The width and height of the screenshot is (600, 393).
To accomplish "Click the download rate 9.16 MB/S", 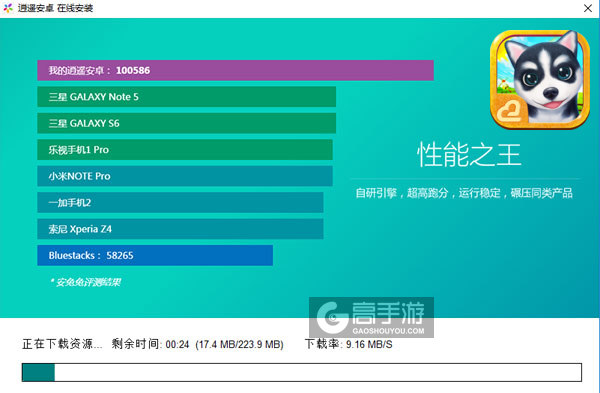I will pos(369,344).
